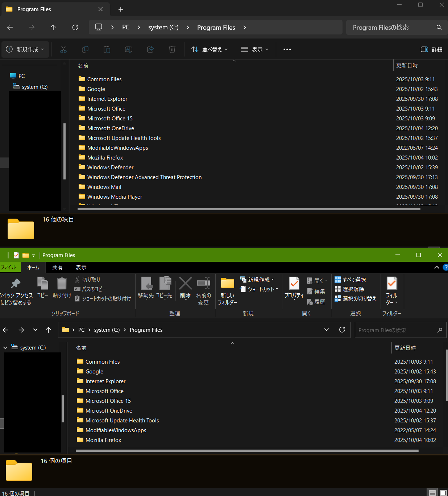This screenshot has height=496, width=448.
Task: Toggle the 詳細 details pane button
Action: point(431,49)
